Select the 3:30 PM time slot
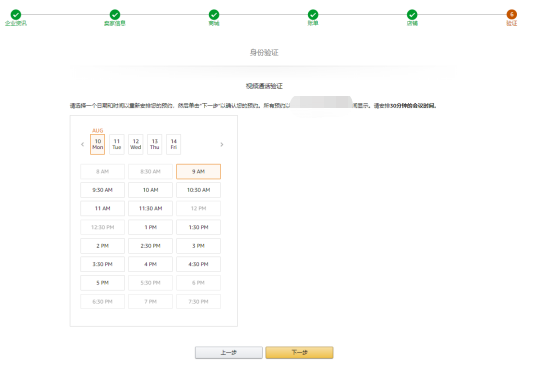This screenshot has height=371, width=553. tap(103, 264)
